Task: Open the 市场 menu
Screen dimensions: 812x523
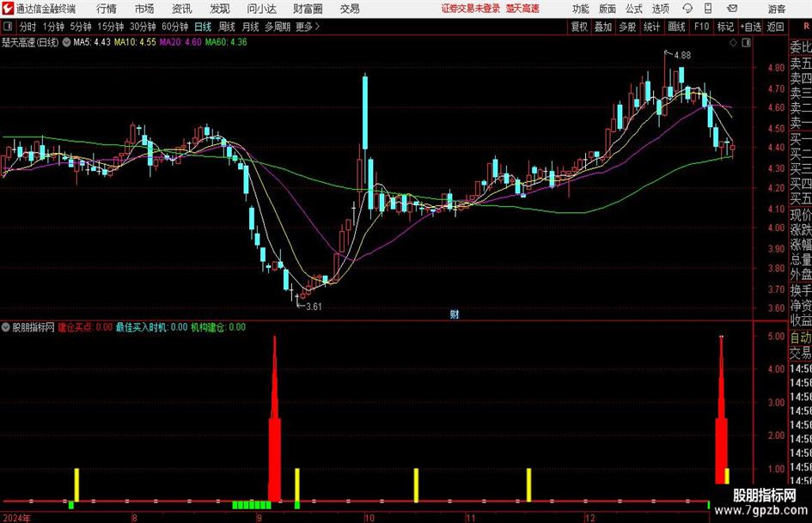Action: pos(144,9)
